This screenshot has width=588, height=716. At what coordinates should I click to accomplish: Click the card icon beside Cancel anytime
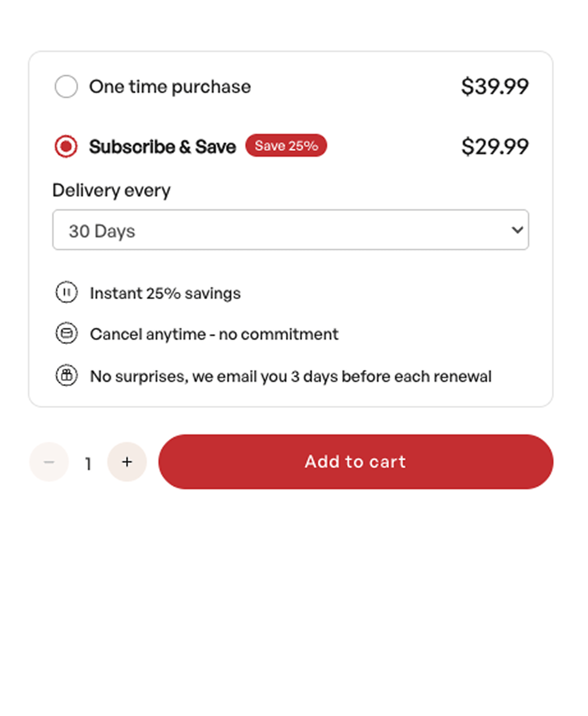pos(67,333)
